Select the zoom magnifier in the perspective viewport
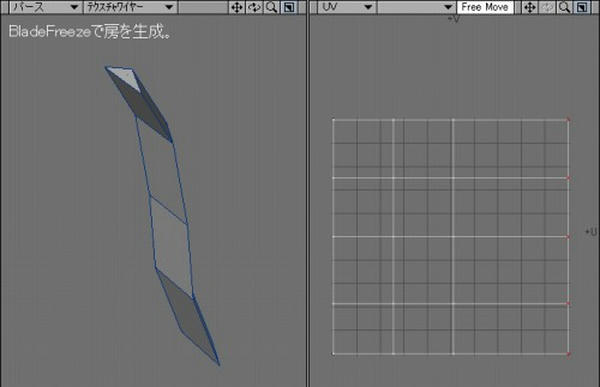The width and height of the screenshot is (600, 387). (x=271, y=7)
